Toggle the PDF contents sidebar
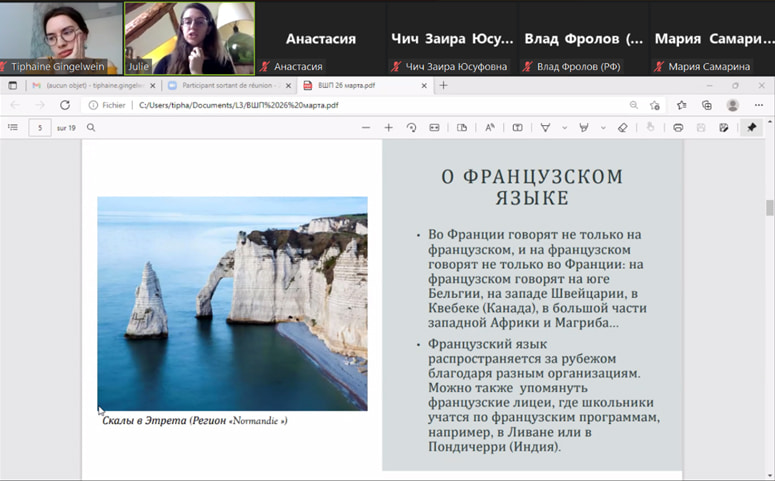Screen dimensions: 775x481 click(x=13, y=128)
